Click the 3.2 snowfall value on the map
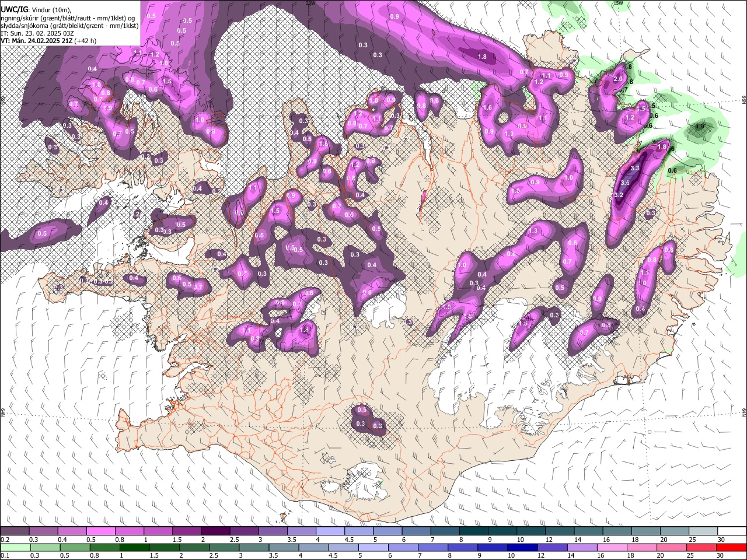Viewport: 747px width, 560px height. (x=620, y=195)
